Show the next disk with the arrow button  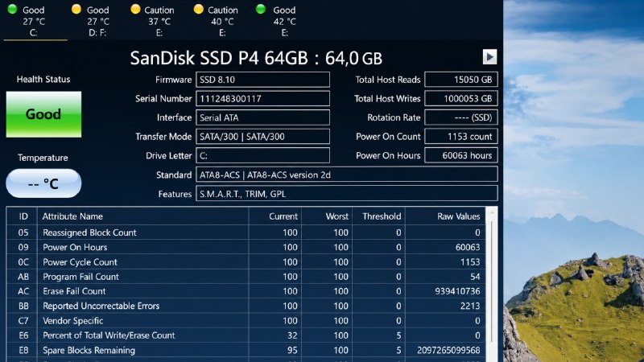[489, 56]
